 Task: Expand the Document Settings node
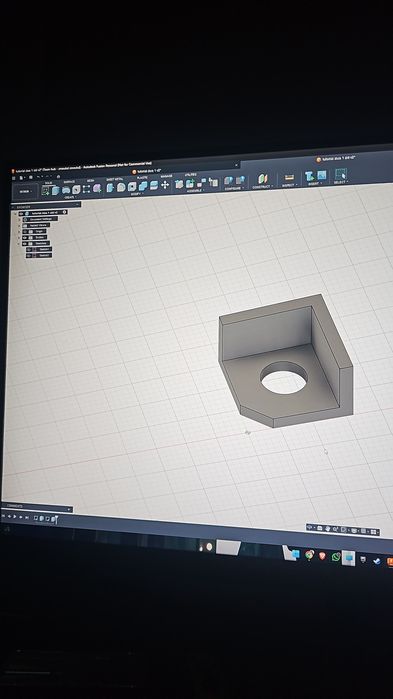19,219
